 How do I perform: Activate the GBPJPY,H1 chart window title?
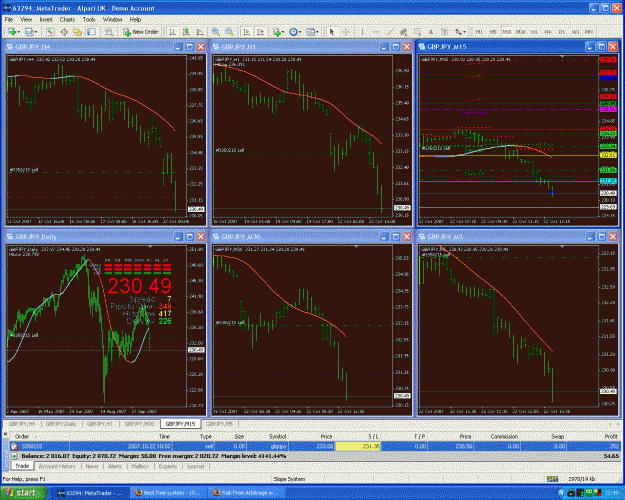[238, 47]
